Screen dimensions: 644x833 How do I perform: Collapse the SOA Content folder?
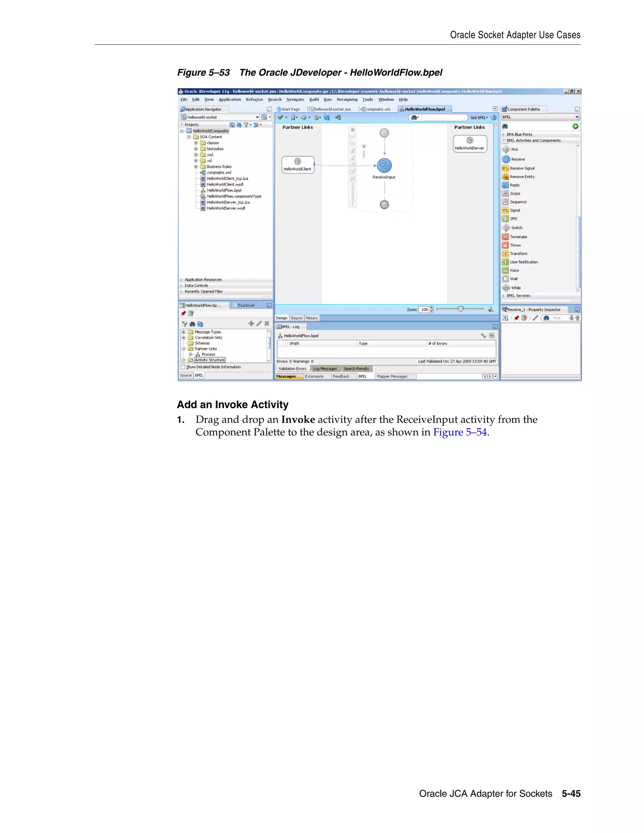tap(189, 137)
